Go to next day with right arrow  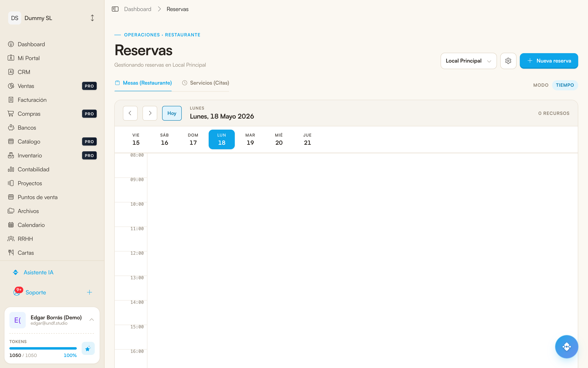coord(150,113)
